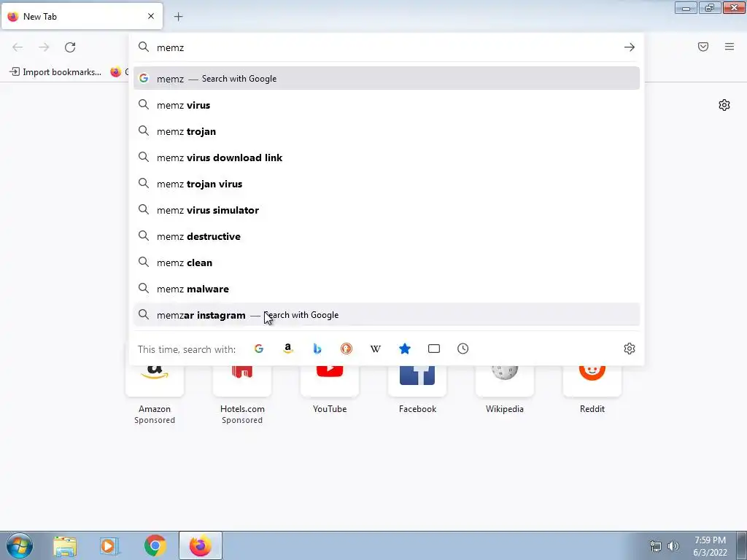
Task: Select the New Tab tab
Action: click(x=82, y=16)
